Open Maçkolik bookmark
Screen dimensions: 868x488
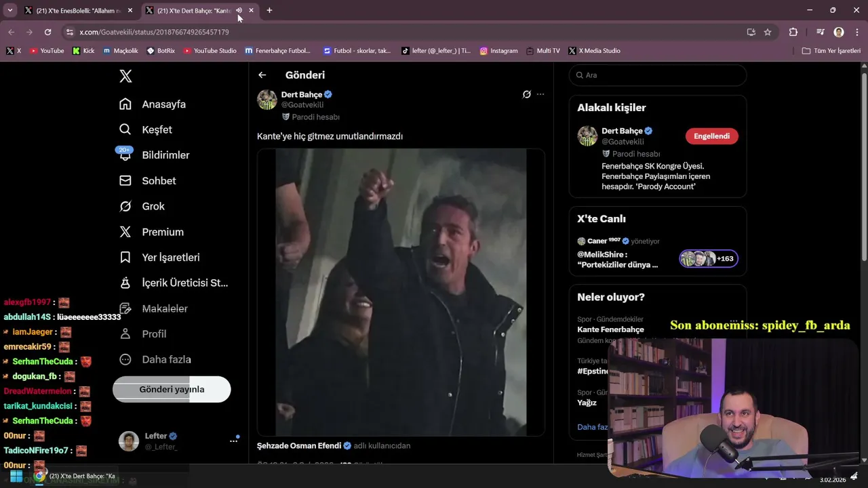click(121, 51)
